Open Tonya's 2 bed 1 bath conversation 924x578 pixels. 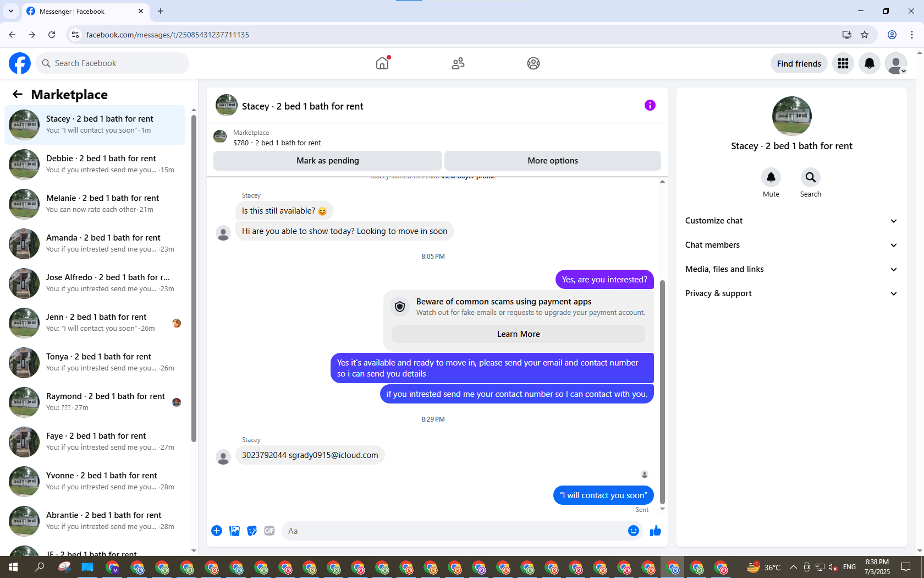[x=95, y=363]
